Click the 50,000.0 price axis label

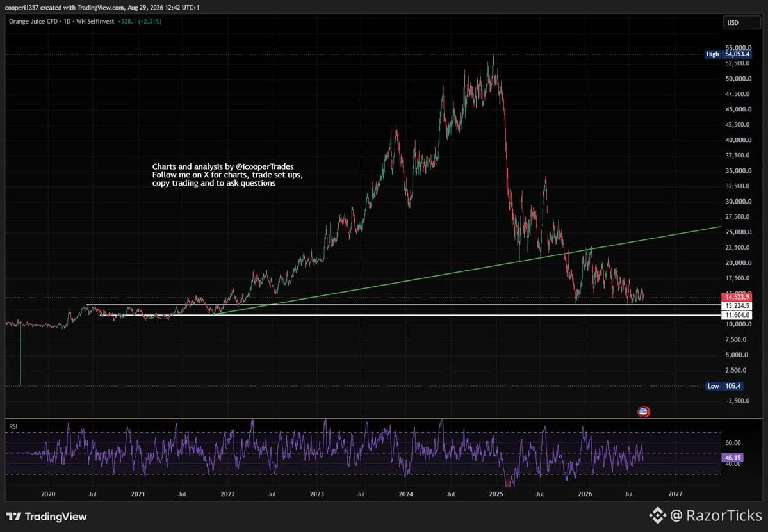pyautogui.click(x=738, y=78)
